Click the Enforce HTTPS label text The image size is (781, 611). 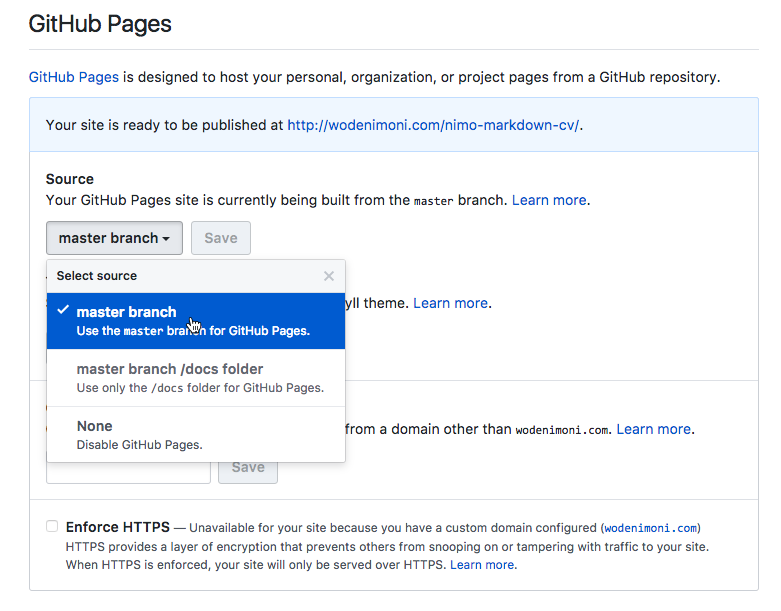pyautogui.click(x=118, y=527)
